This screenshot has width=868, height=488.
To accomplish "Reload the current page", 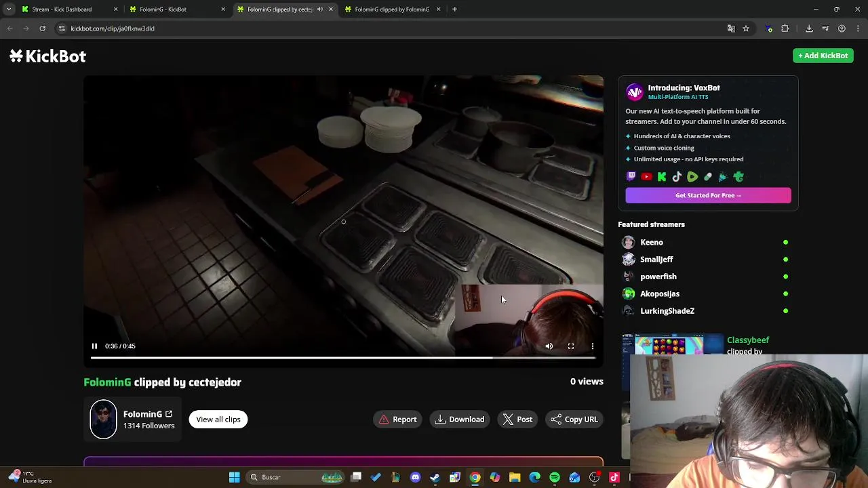I will (x=42, y=28).
